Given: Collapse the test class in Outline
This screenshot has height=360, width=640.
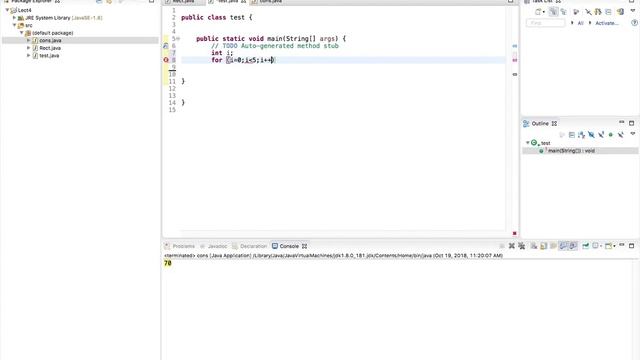Looking at the screenshot, I should [528, 142].
